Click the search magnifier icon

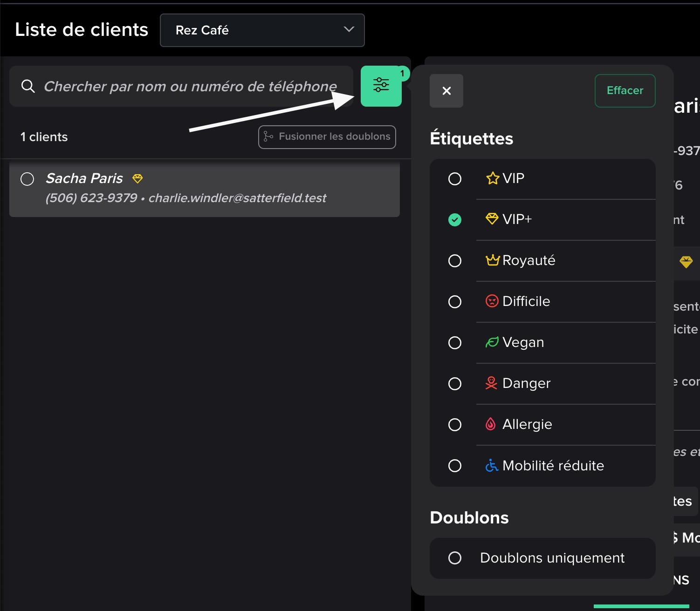point(28,86)
